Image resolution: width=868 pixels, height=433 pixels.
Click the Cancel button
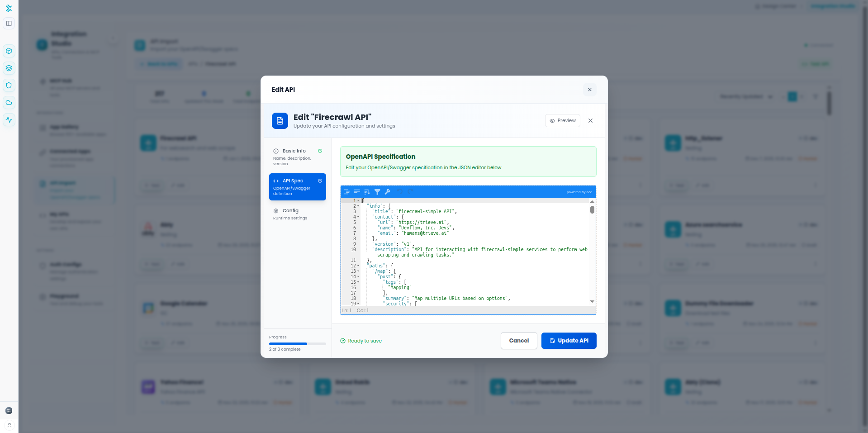[519, 341]
